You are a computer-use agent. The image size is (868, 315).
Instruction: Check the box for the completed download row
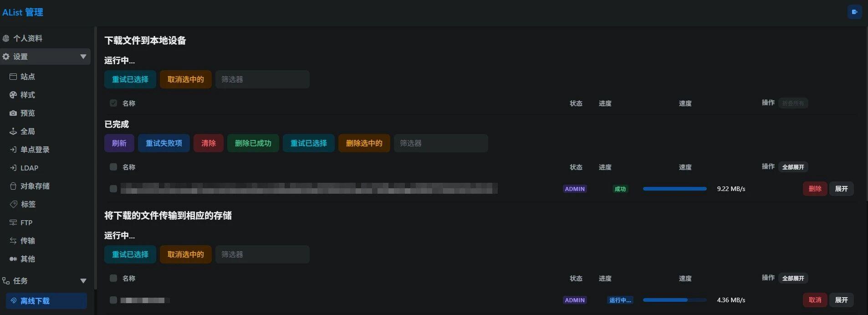(113, 189)
